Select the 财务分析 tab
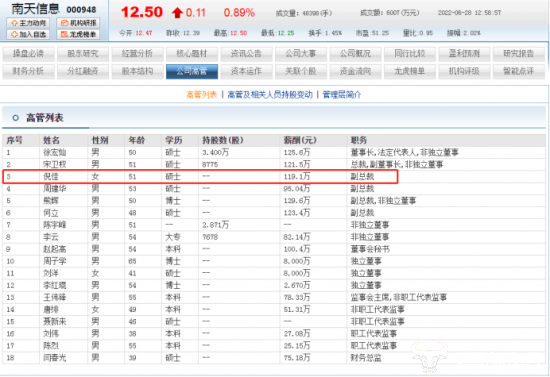This screenshot has height=377, width=550. point(28,71)
